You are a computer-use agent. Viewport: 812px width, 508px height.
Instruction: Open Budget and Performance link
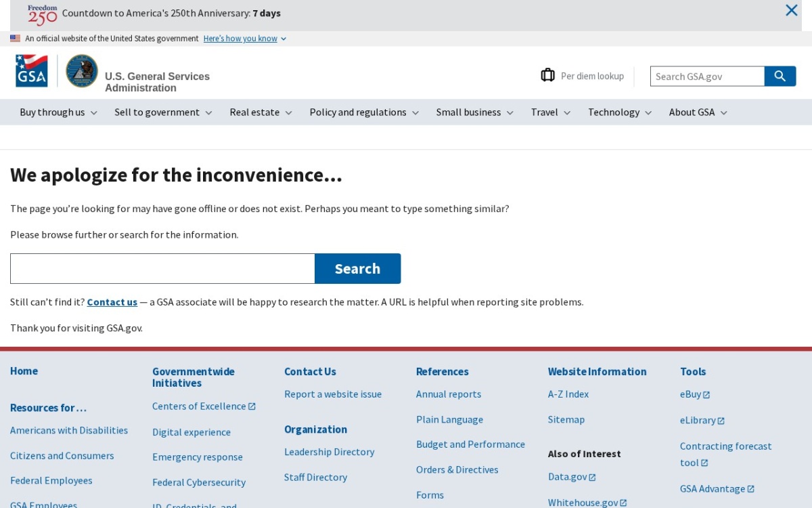(470, 444)
